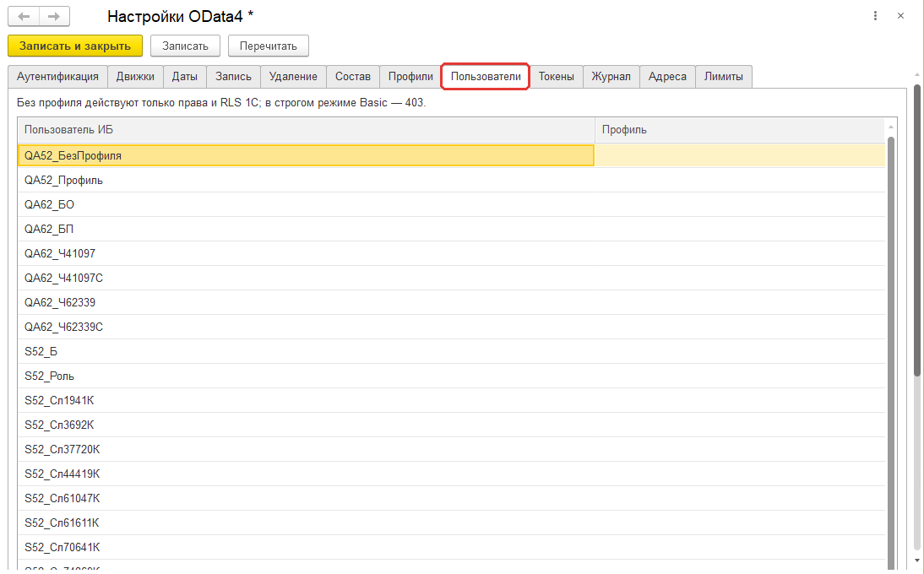
Task: Open the Удаление tab
Action: (293, 77)
